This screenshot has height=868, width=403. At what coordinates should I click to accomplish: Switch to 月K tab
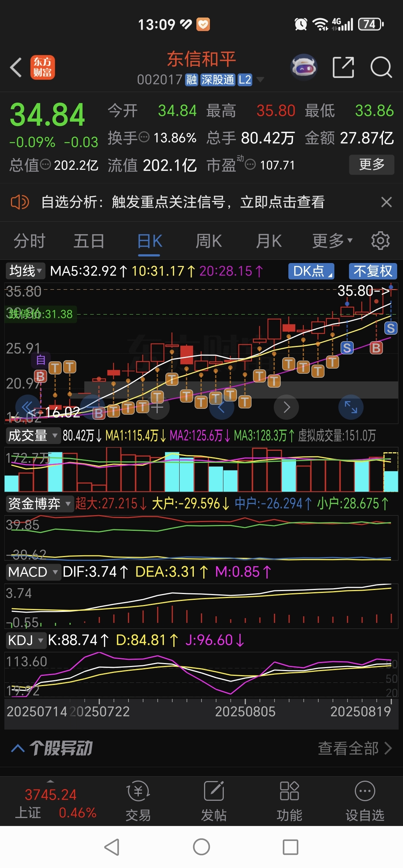click(x=269, y=241)
